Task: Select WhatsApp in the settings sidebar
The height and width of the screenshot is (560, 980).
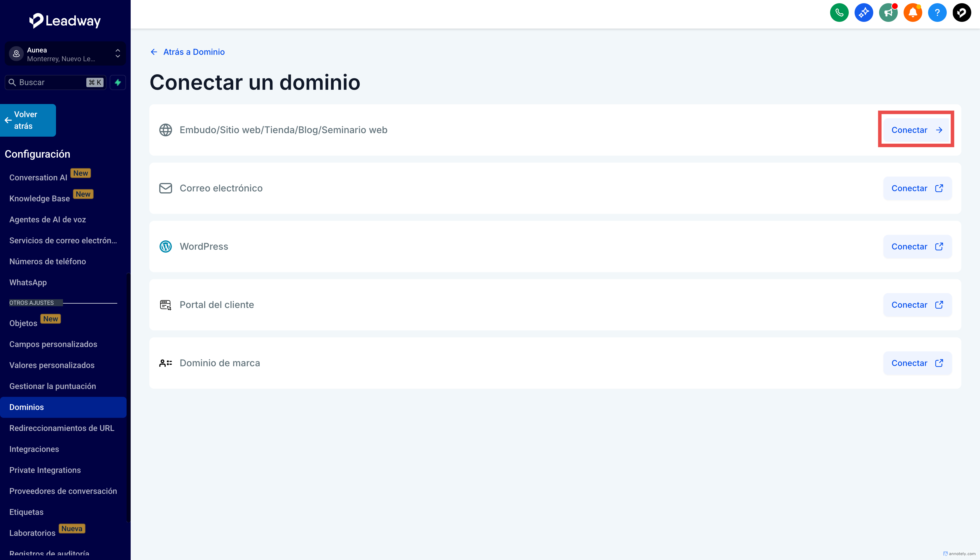Action: [28, 282]
